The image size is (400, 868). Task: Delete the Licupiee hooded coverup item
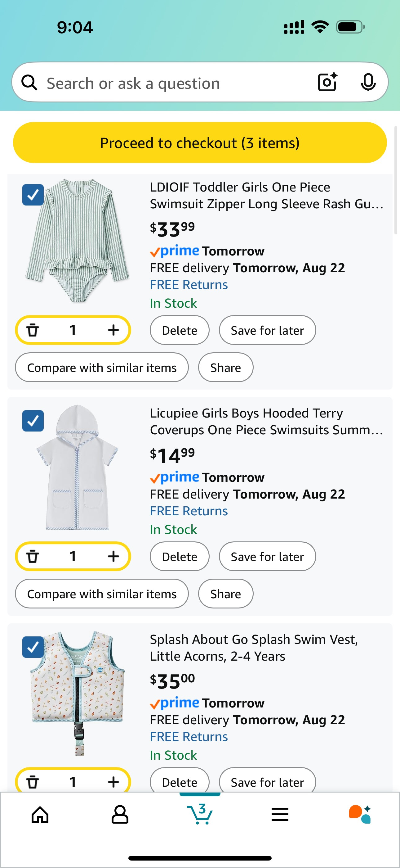(x=180, y=557)
